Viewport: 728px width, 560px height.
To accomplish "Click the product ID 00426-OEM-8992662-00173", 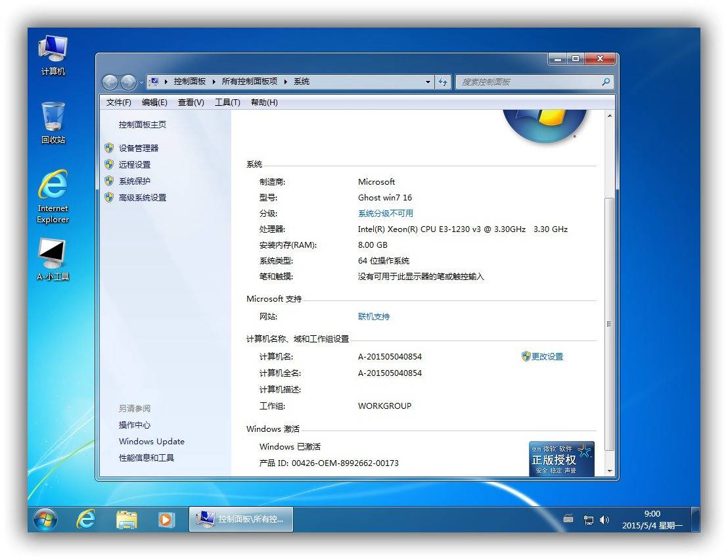I will point(345,463).
